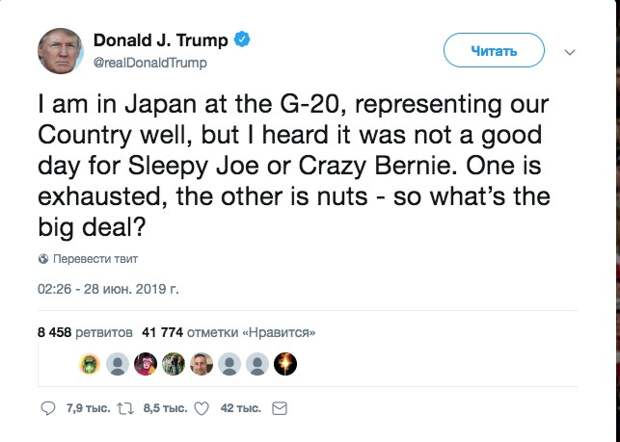Send tweet via the envelope icon
Screen dimensions: 620x442
pos(280,408)
